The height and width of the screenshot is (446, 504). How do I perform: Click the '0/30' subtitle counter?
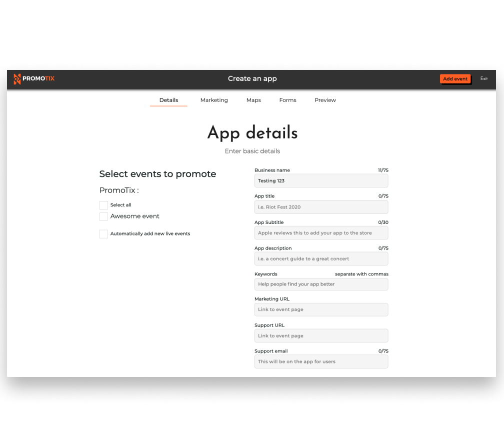(x=383, y=222)
